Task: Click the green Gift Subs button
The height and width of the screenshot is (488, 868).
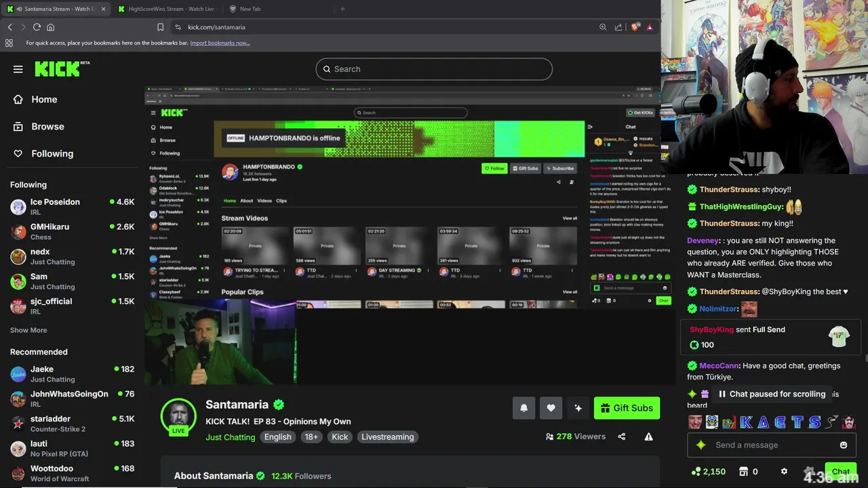Action: click(627, 408)
